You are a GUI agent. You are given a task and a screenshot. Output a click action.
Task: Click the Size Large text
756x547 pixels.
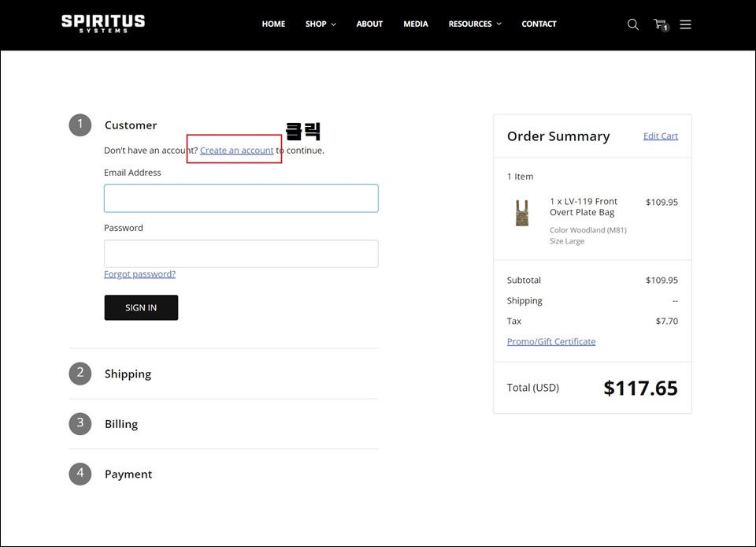567,241
